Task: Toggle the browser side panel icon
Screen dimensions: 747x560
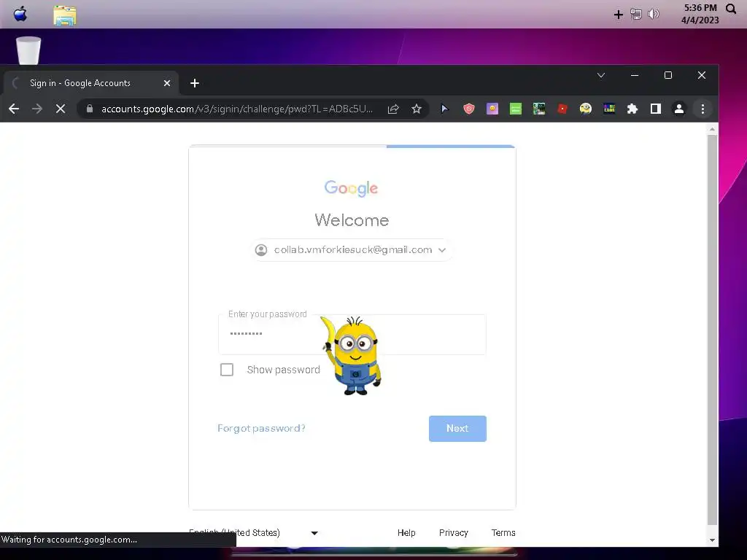Action: click(656, 109)
